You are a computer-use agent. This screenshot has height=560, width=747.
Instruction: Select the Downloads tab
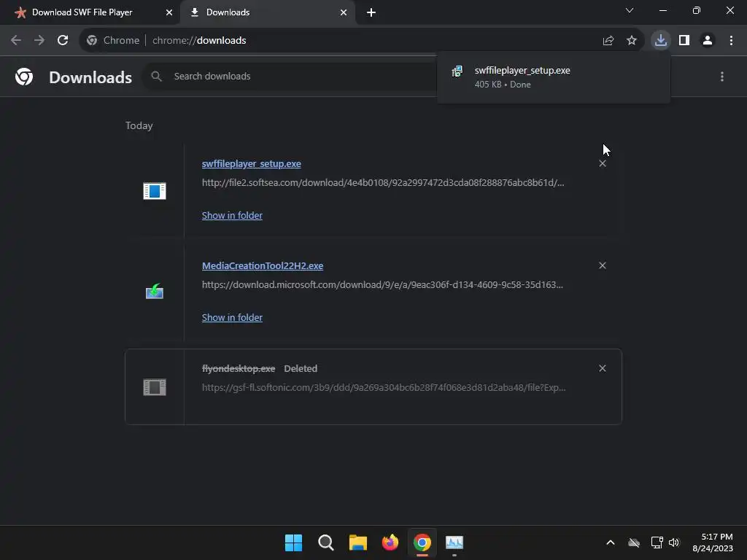[267, 12]
